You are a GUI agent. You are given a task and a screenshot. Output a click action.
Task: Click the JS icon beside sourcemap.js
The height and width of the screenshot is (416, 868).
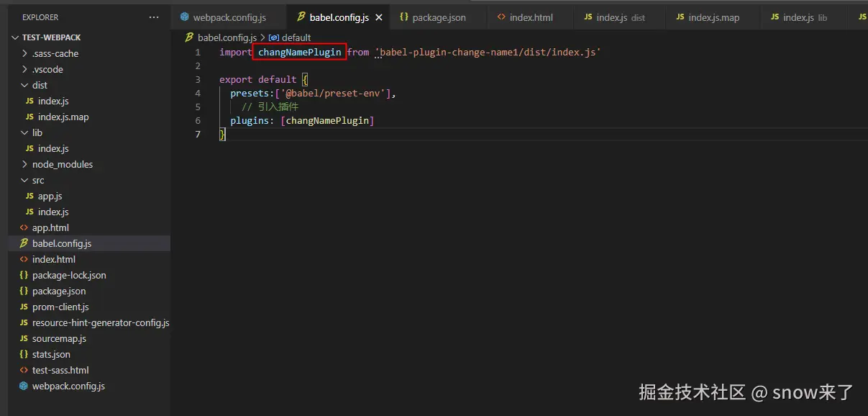(24, 338)
